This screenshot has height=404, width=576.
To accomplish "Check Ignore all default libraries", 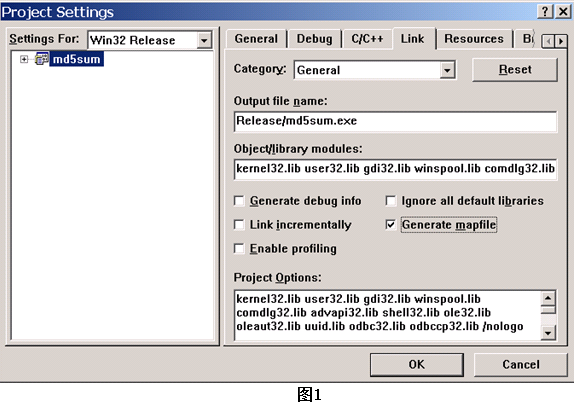I will coord(390,201).
